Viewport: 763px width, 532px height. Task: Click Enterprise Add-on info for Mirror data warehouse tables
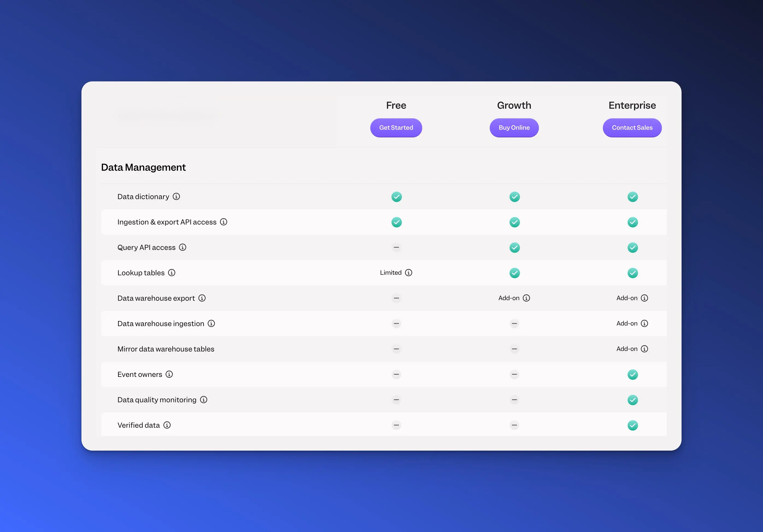pyautogui.click(x=644, y=349)
